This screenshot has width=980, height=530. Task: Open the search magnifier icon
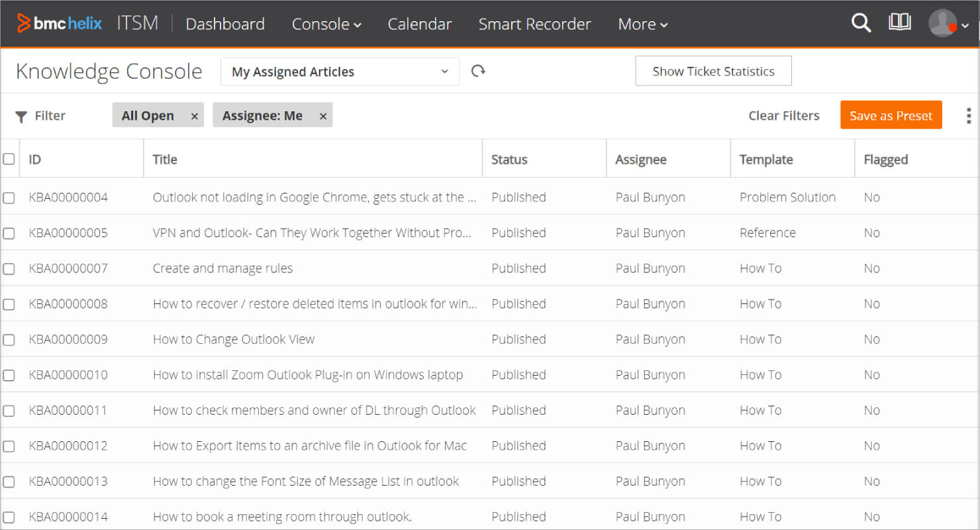(861, 23)
